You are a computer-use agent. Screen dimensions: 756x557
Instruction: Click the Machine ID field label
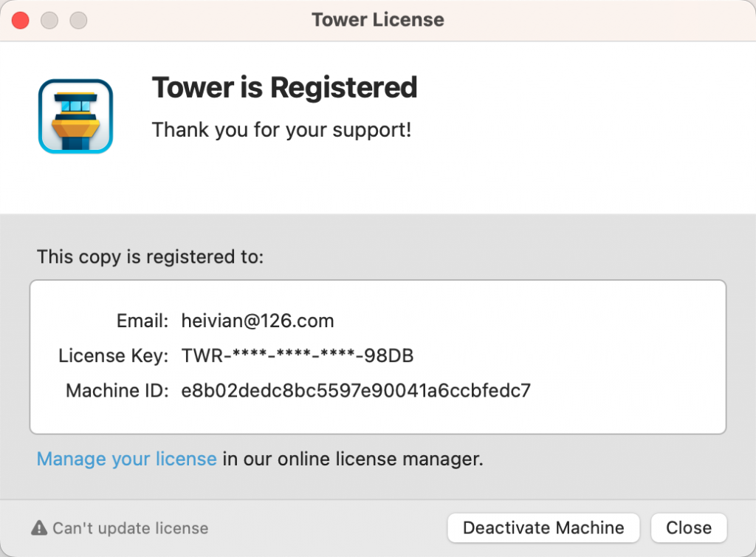118,391
